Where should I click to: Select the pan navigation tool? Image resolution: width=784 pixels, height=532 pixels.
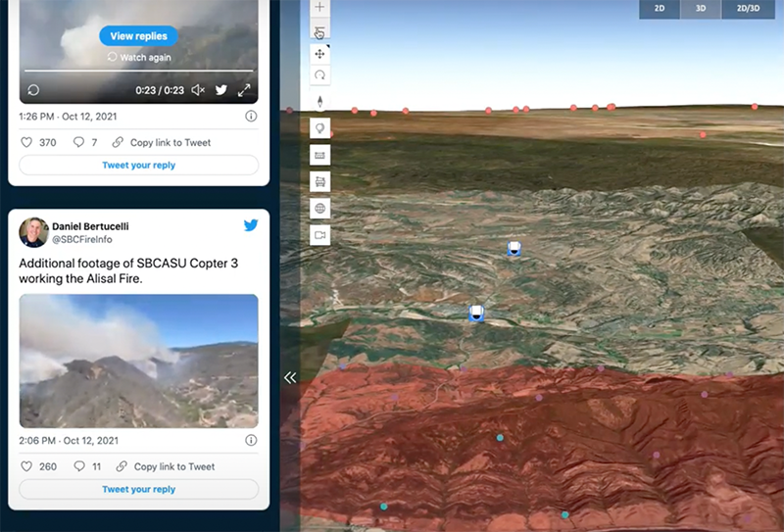(320, 53)
